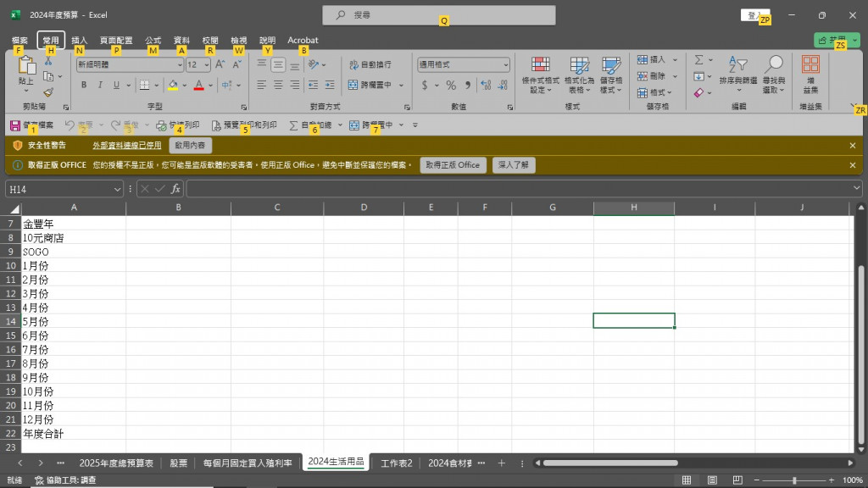Click the Copy icon

tap(48, 77)
